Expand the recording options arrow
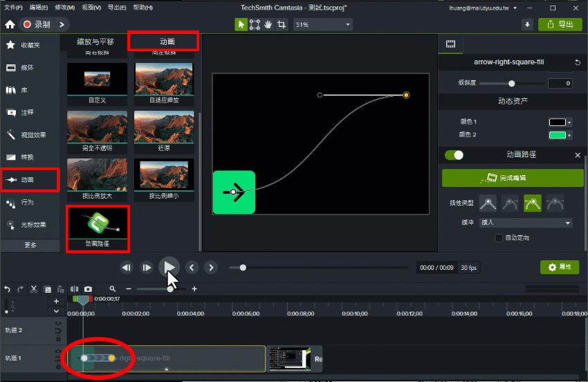This screenshot has width=588, height=382. click(62, 24)
